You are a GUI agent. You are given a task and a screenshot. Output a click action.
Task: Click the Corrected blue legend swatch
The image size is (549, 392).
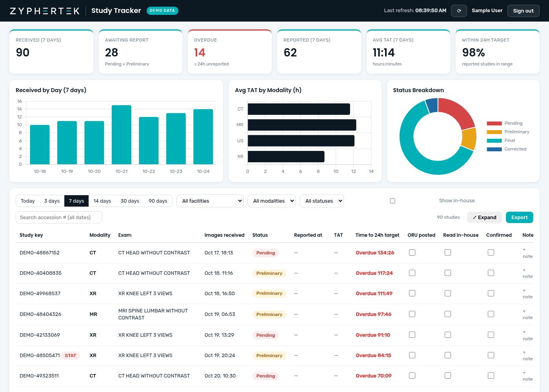click(x=494, y=149)
